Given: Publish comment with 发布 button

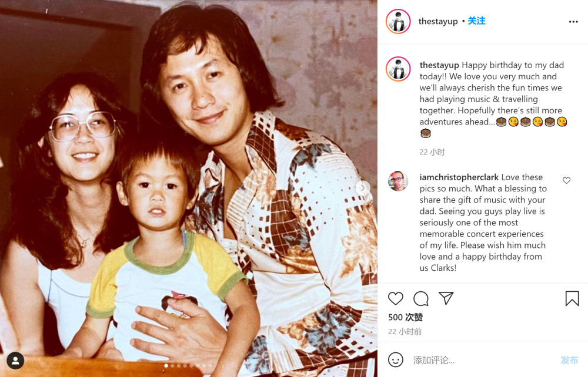Looking at the screenshot, I should click(569, 360).
